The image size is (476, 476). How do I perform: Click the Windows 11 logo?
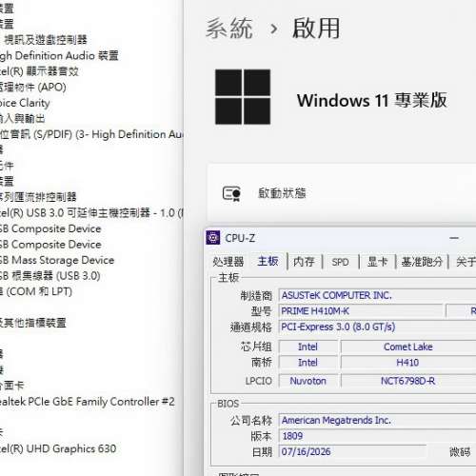click(243, 97)
